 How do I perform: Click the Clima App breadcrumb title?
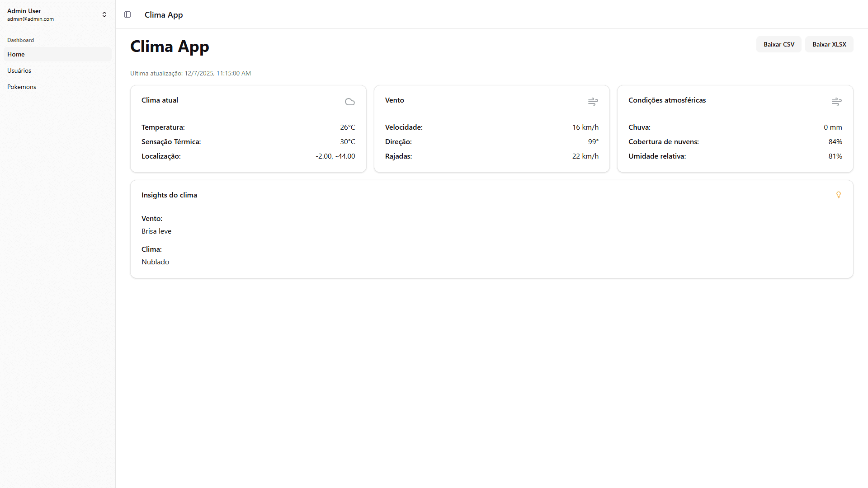[164, 15]
